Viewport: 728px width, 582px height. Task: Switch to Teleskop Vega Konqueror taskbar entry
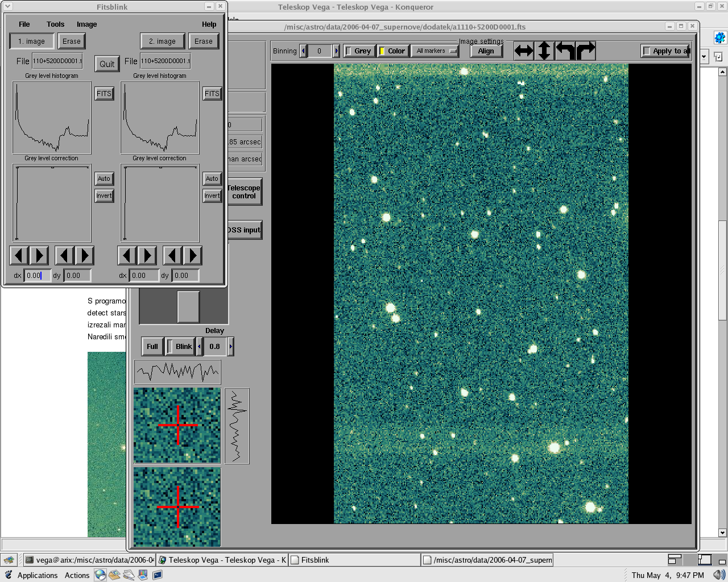click(x=222, y=560)
